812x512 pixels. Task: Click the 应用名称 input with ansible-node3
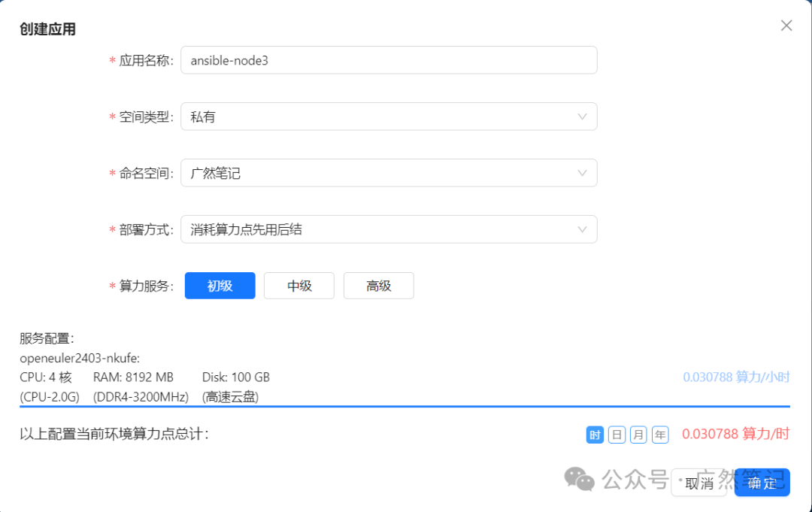[389, 60]
